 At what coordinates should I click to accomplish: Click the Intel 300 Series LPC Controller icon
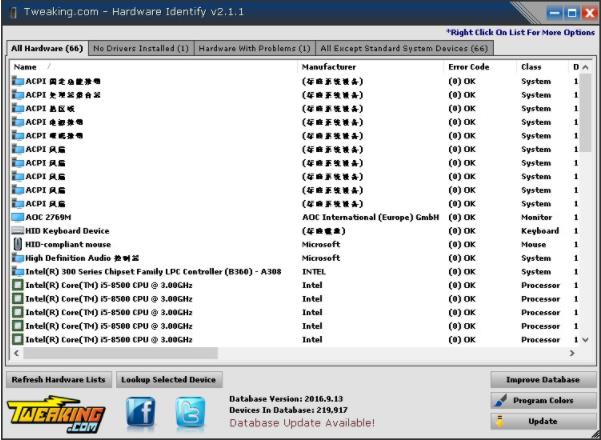(x=17, y=271)
